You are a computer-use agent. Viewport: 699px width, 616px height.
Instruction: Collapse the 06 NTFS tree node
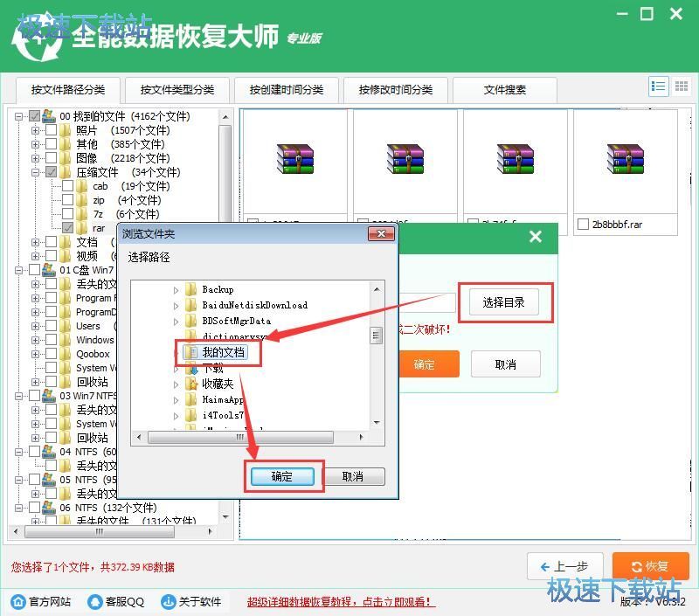coord(18,508)
